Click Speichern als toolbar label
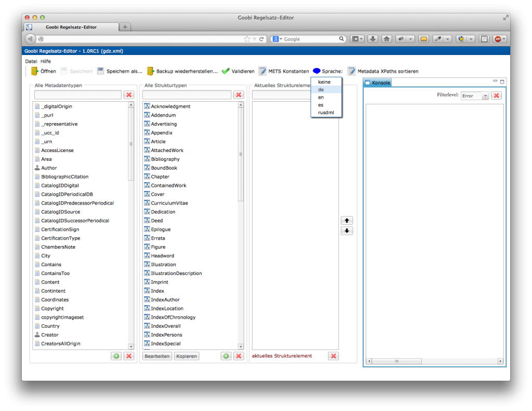The height and width of the screenshot is (411, 532). click(x=125, y=71)
